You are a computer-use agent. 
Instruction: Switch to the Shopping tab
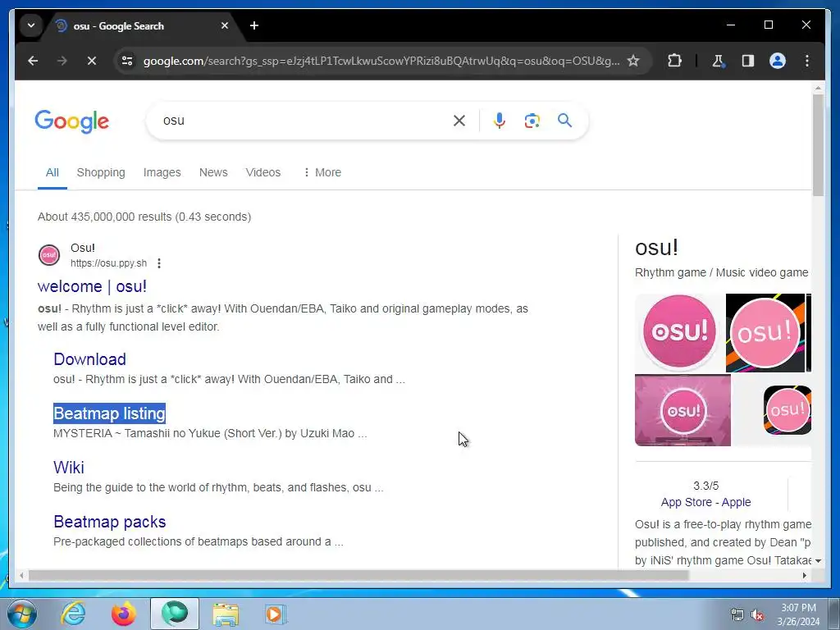click(101, 172)
